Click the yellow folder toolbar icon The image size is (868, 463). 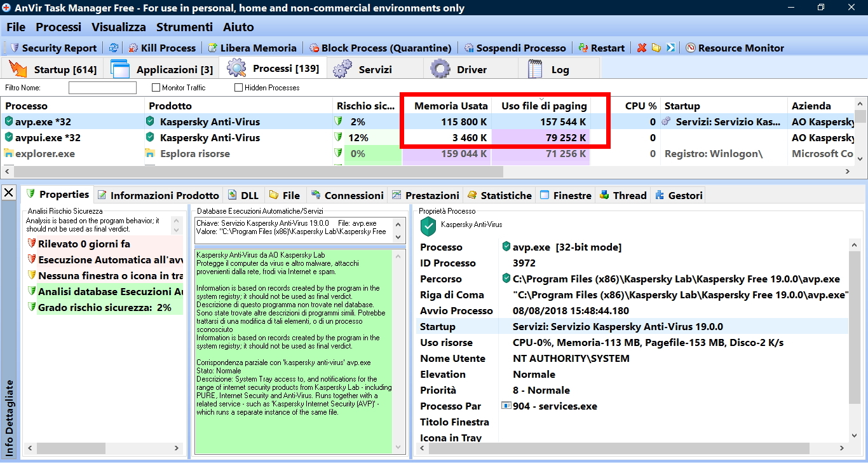[656, 48]
